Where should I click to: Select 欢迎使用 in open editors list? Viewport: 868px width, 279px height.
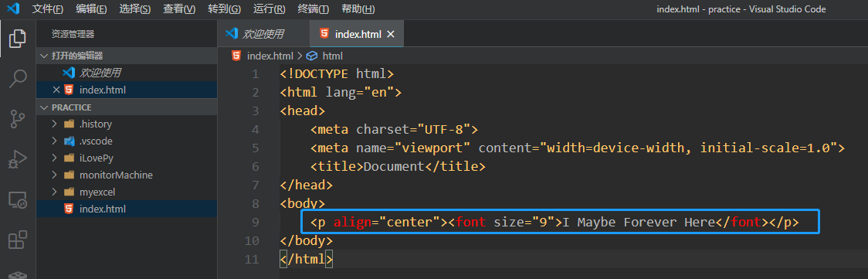tap(127, 73)
